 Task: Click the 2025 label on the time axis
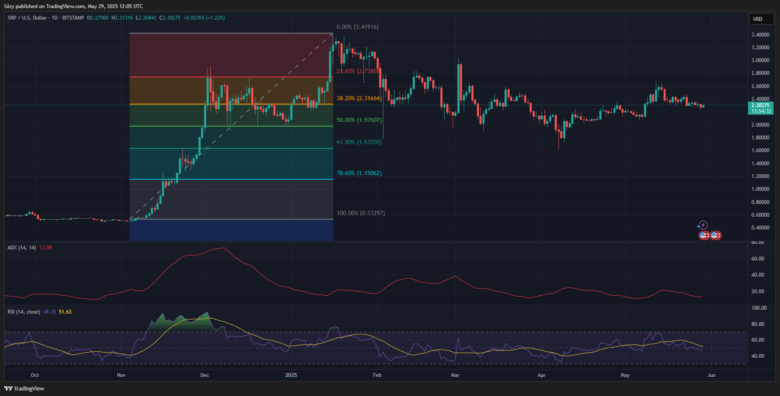(x=289, y=377)
